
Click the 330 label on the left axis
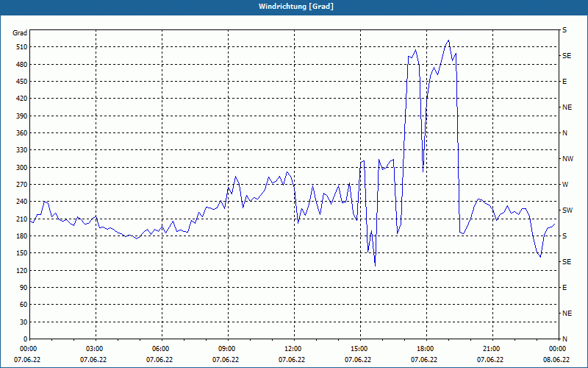(22, 150)
